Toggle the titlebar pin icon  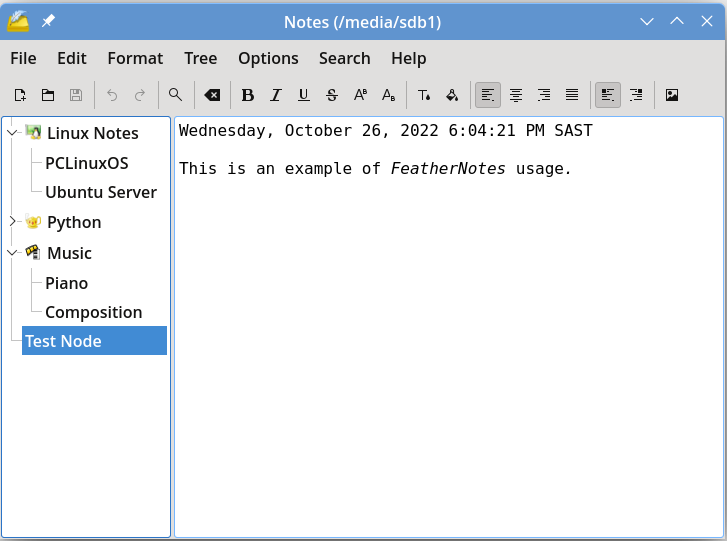(x=48, y=21)
